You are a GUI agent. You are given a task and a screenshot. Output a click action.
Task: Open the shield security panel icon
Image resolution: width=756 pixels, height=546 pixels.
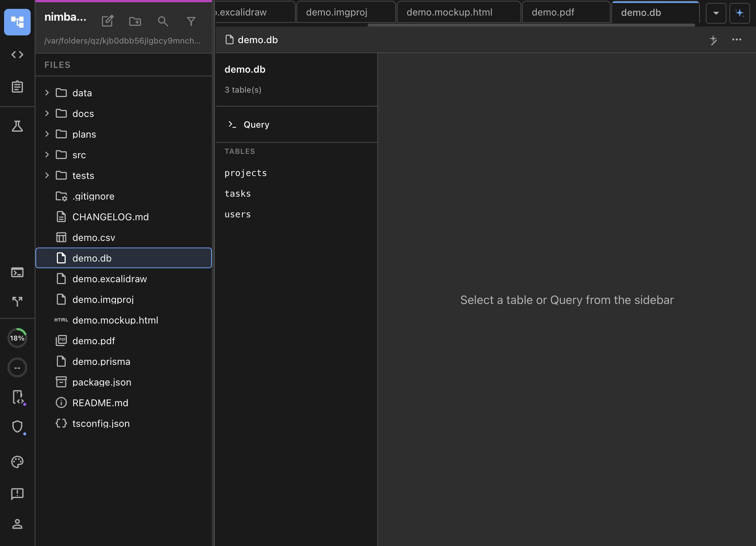pyautogui.click(x=17, y=427)
